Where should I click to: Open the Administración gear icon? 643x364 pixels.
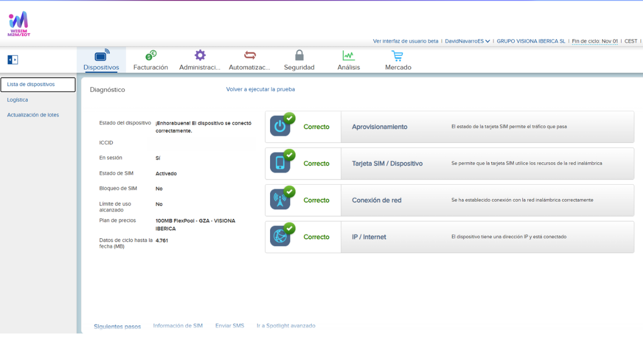[200, 55]
